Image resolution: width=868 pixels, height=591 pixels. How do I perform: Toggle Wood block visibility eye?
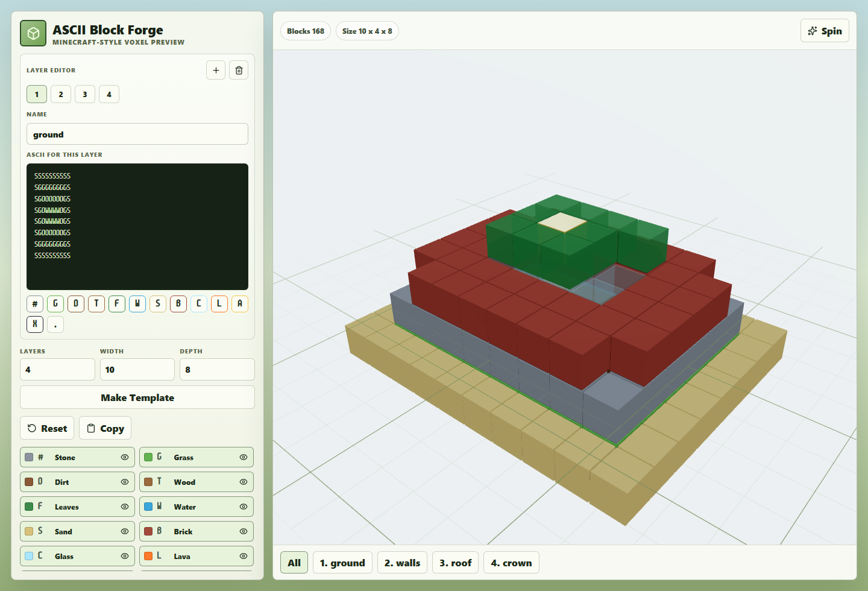pos(244,482)
